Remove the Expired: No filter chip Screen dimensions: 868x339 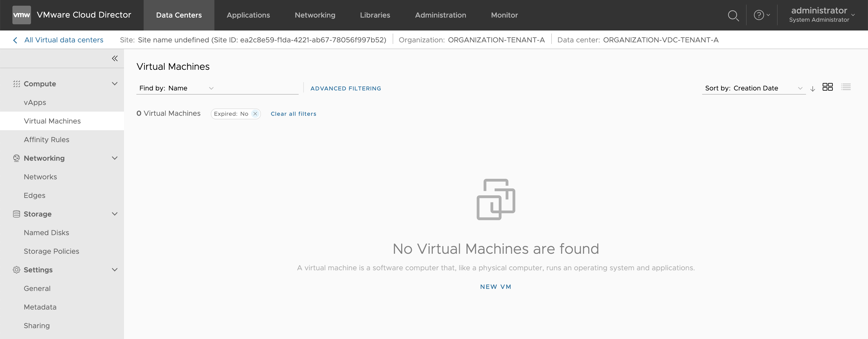(x=255, y=114)
